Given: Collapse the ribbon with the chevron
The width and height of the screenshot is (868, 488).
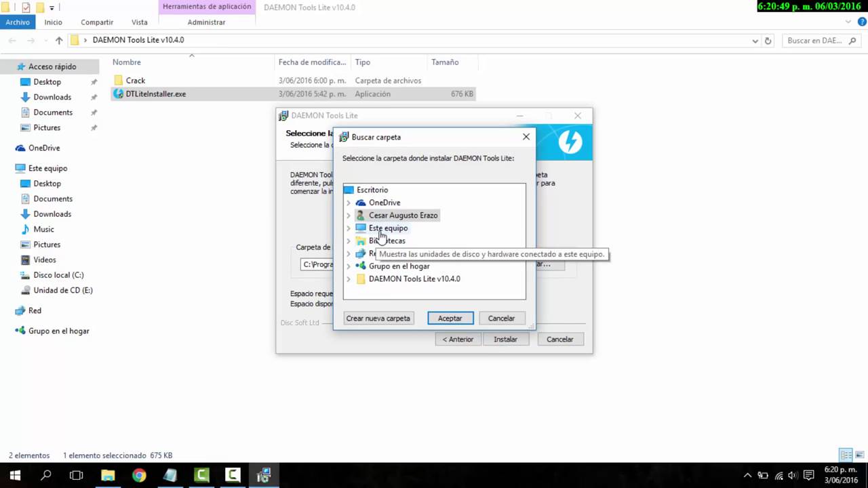Looking at the screenshot, I should (850, 22).
